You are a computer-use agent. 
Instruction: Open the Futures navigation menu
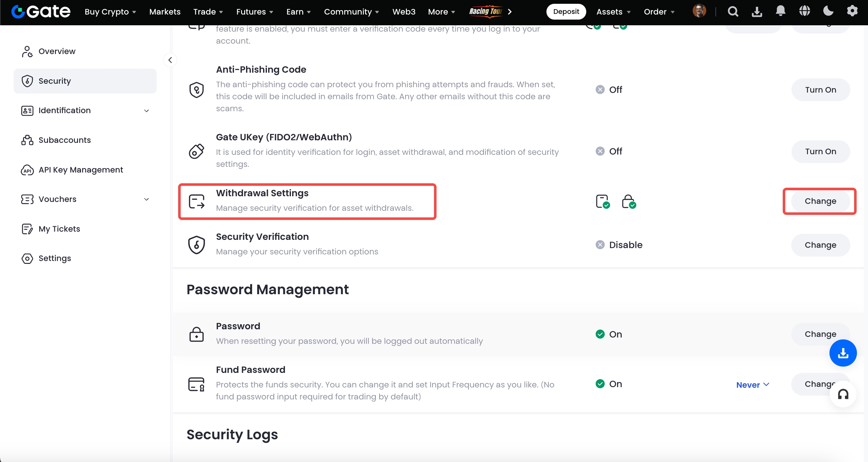tap(254, 12)
